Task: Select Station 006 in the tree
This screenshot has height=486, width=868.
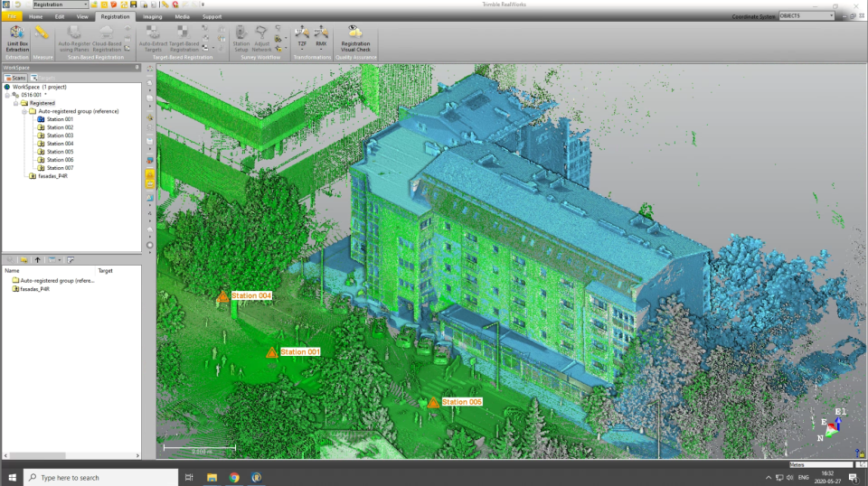Action: [60, 160]
